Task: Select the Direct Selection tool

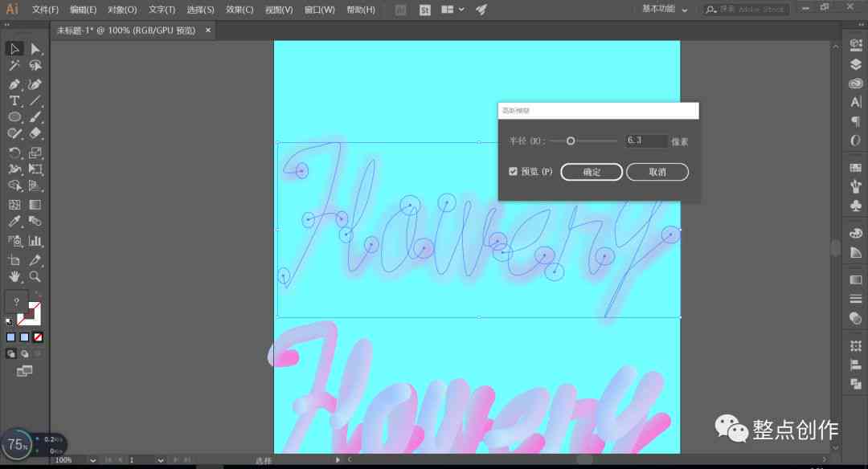Action: pyautogui.click(x=35, y=49)
